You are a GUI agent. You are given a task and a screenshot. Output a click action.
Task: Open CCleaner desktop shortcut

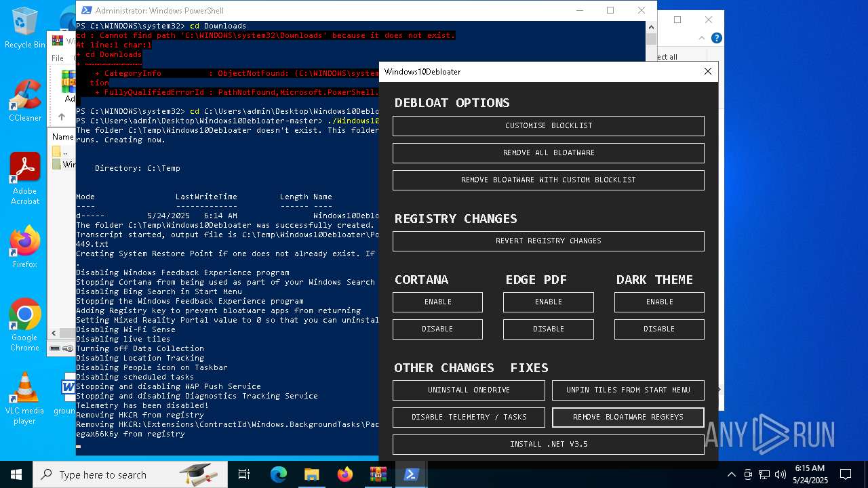coord(25,100)
